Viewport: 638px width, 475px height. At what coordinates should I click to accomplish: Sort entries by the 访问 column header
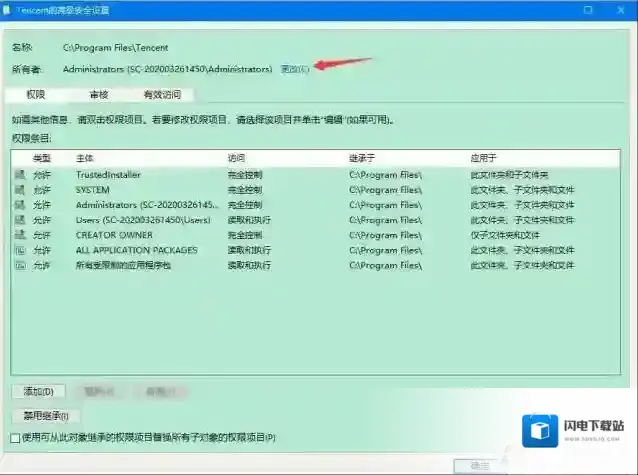click(236, 158)
